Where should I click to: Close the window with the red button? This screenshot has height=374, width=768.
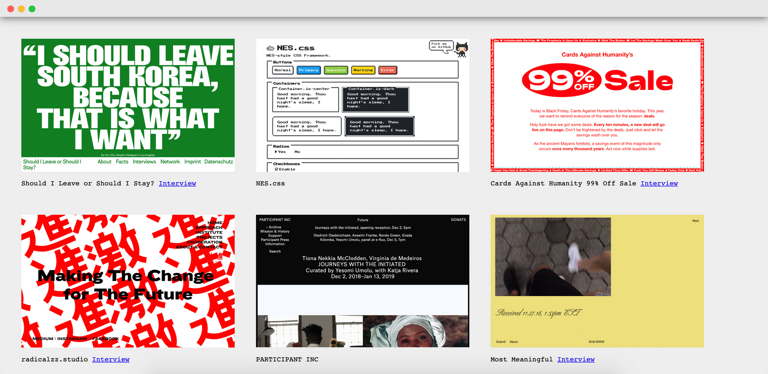click(x=11, y=9)
